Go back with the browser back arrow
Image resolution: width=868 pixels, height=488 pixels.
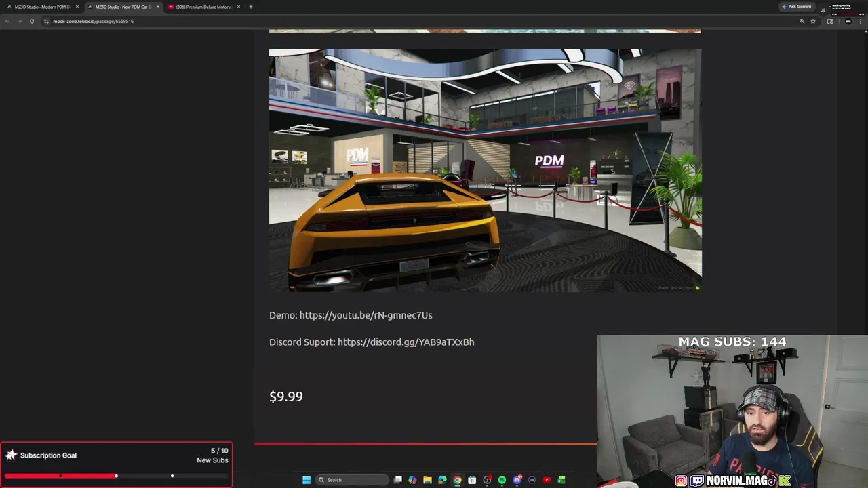point(7,21)
